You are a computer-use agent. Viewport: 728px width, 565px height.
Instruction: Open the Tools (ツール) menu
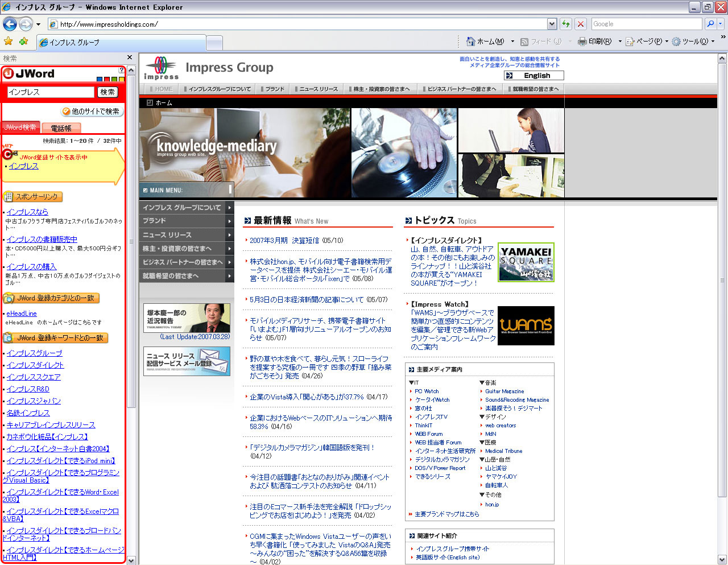(693, 42)
